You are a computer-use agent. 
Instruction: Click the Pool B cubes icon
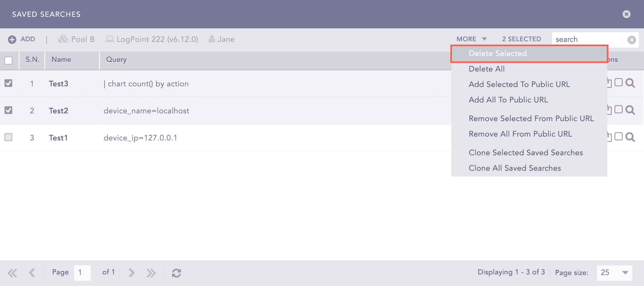63,39
